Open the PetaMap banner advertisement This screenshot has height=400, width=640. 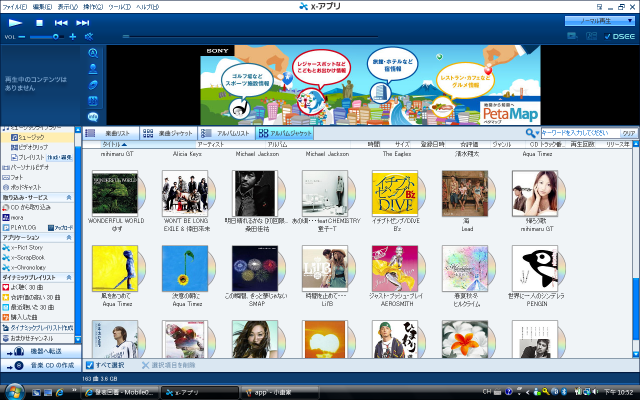point(370,85)
